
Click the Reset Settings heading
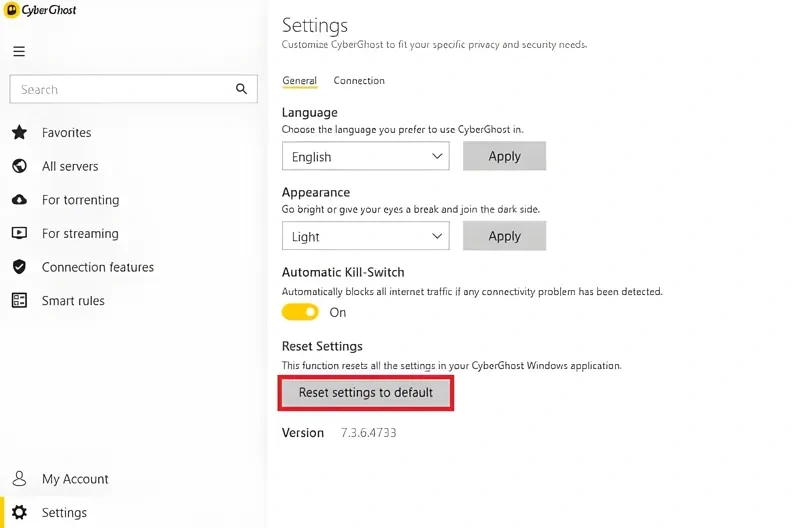(322, 346)
